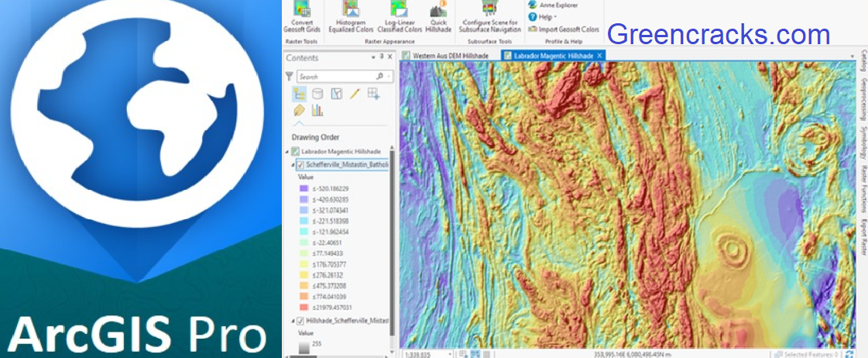Click the filter funnel icon in Contents

pyautogui.click(x=289, y=77)
